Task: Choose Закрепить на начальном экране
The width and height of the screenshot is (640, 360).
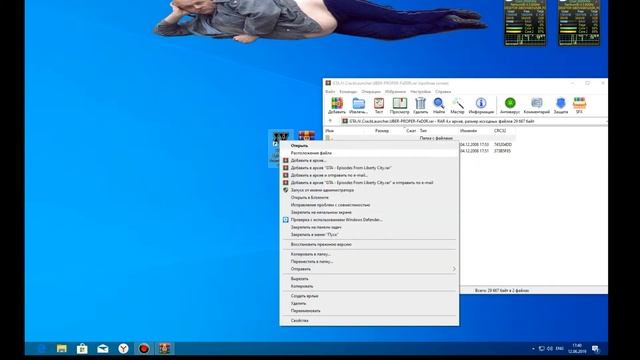Action: click(x=369, y=212)
